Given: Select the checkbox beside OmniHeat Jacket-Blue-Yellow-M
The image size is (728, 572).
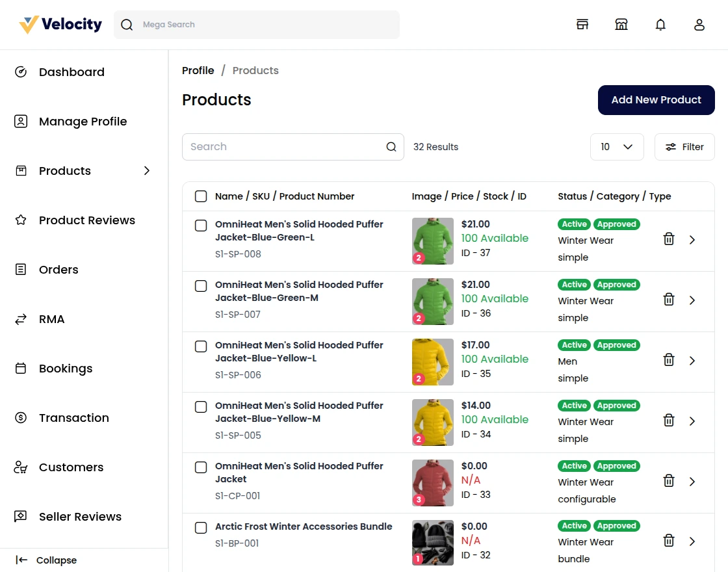Looking at the screenshot, I should [x=201, y=407].
